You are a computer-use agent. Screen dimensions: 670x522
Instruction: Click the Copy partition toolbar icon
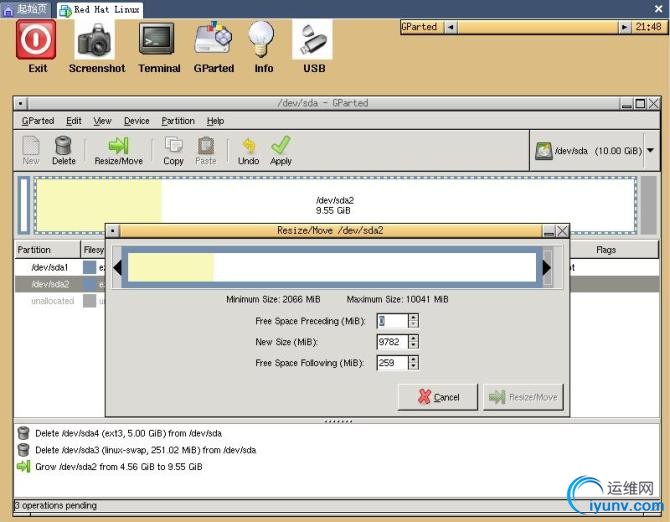click(173, 150)
